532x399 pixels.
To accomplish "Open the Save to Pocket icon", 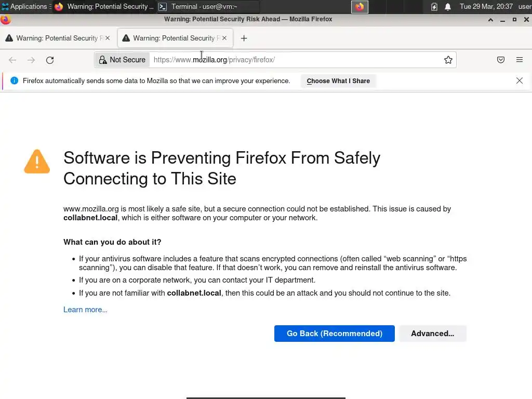I will [x=501, y=60].
